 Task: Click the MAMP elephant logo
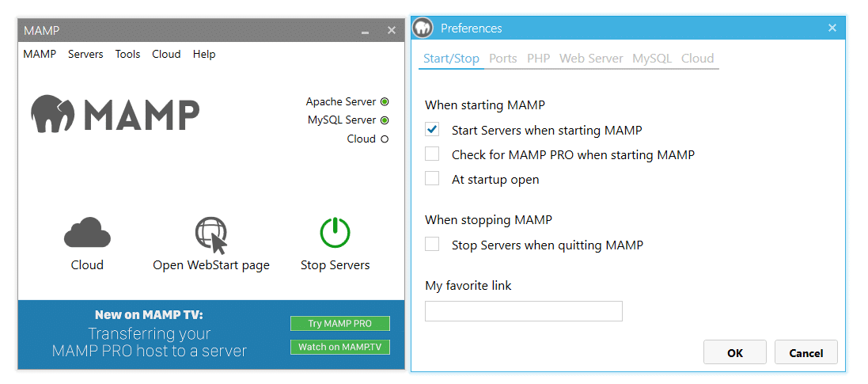click(53, 114)
